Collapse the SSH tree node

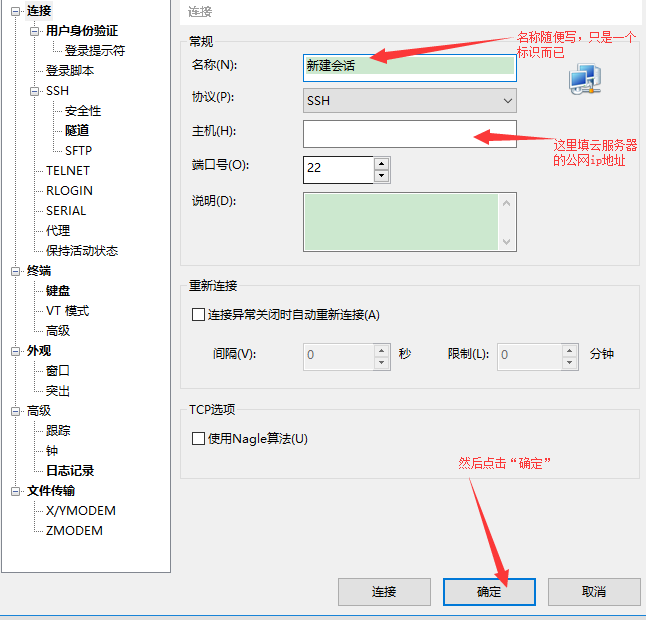tap(35, 91)
